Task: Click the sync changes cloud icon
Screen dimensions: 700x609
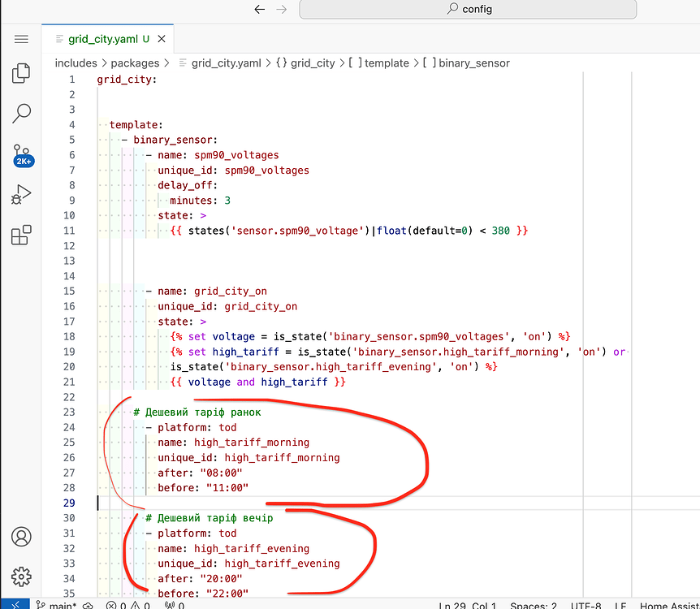Action: click(x=88, y=606)
